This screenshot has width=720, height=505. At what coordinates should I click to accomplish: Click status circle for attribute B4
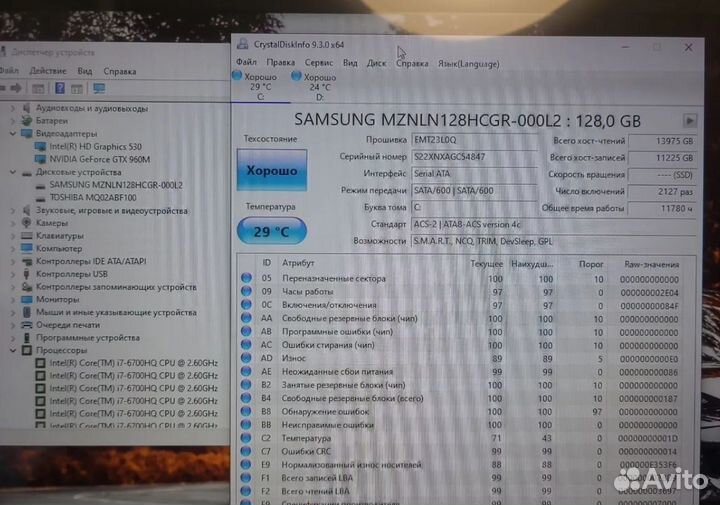[246, 398]
